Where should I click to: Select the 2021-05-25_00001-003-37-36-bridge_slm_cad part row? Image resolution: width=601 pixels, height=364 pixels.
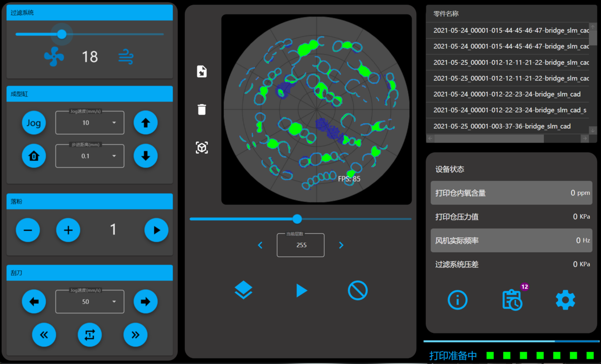pyautogui.click(x=502, y=126)
